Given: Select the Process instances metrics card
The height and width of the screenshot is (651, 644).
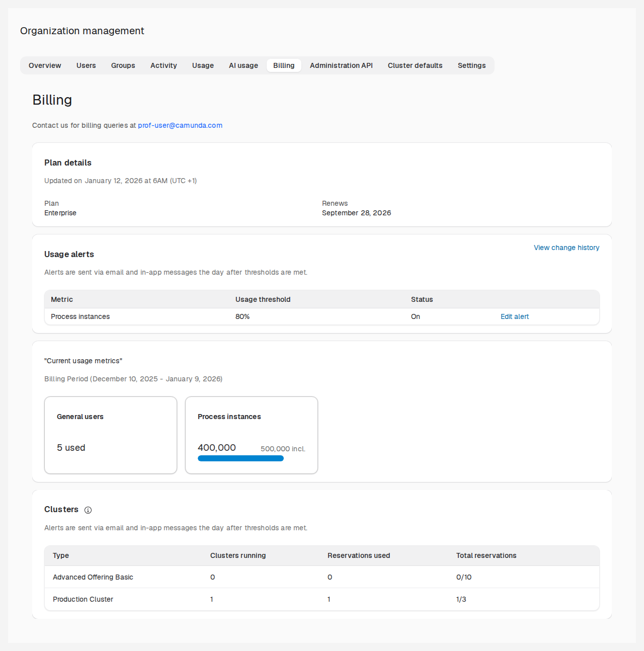Looking at the screenshot, I should [252, 435].
